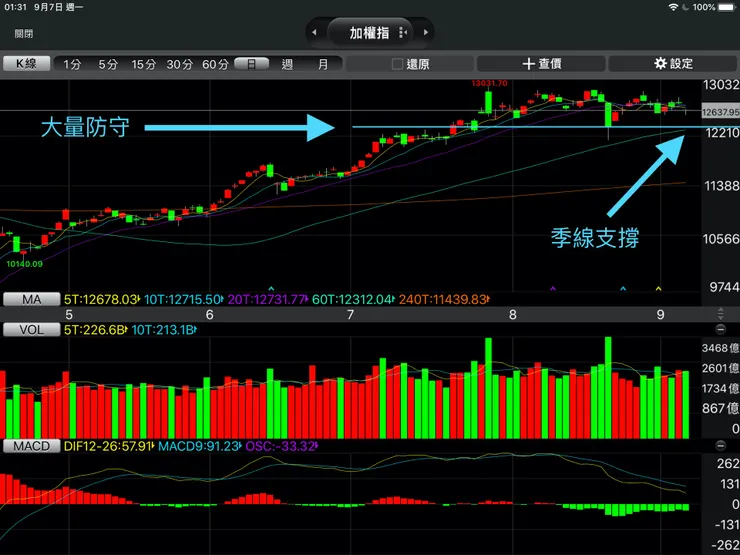Viewport: 740px width, 555px height.
Task: Collapse VOL panel with minus icon
Action: (x=721, y=329)
